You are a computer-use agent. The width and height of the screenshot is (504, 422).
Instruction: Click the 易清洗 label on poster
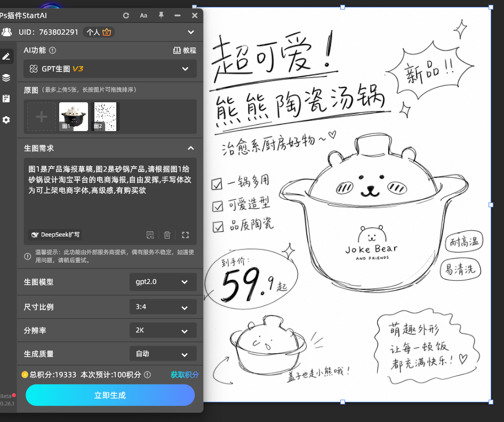pos(460,270)
